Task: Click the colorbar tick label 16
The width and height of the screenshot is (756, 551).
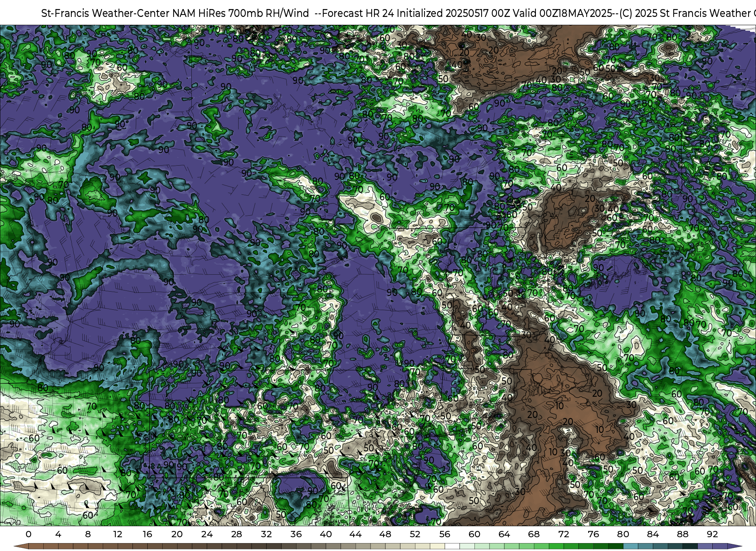Action: [147, 534]
